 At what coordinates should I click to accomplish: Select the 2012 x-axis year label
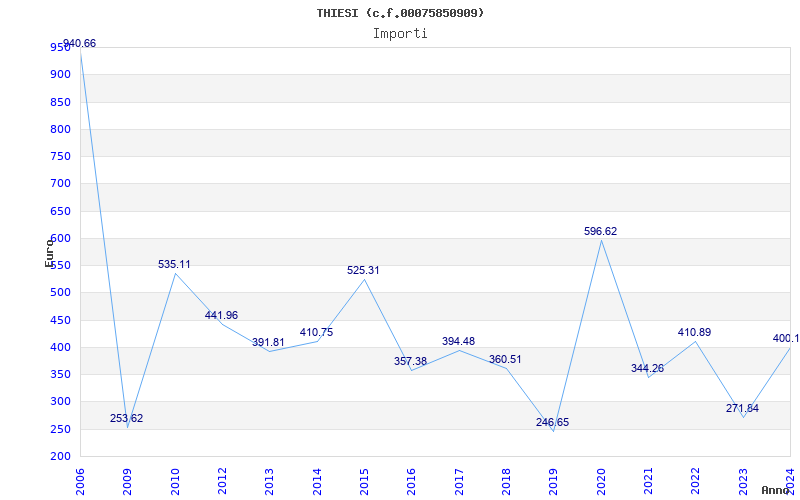click(x=222, y=481)
